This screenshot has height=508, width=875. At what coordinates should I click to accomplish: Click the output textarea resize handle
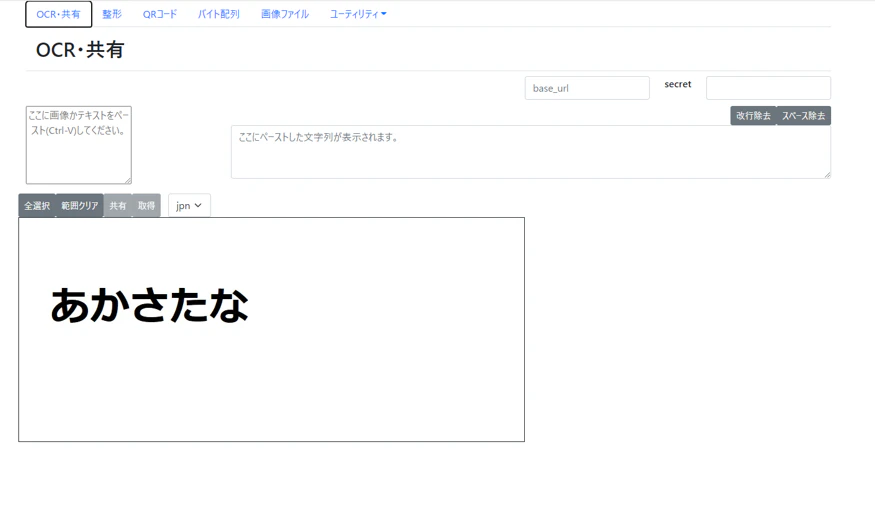[827, 175]
